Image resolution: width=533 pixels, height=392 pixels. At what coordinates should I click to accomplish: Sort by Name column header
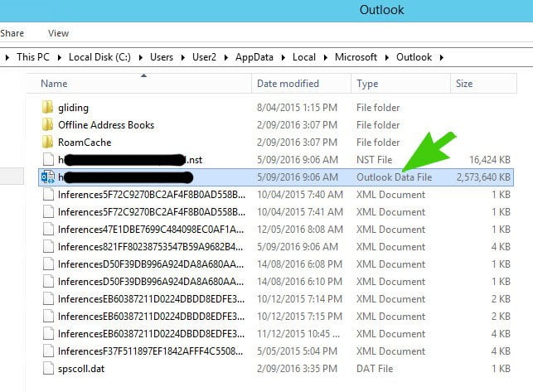tap(139, 84)
